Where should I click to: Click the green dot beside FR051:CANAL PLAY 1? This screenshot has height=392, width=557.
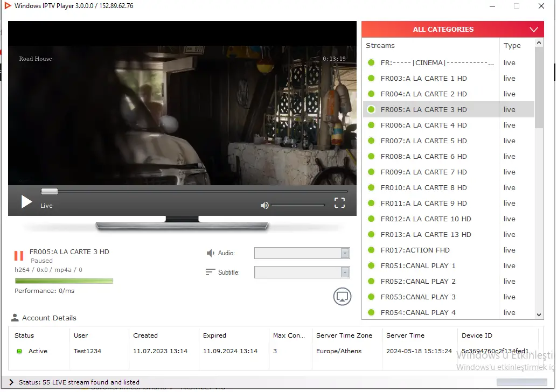pyautogui.click(x=372, y=266)
